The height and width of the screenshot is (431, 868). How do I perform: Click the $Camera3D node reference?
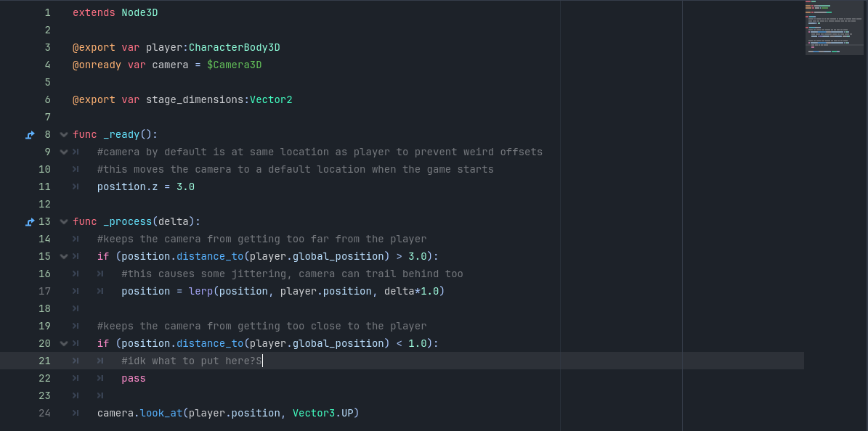tap(234, 65)
